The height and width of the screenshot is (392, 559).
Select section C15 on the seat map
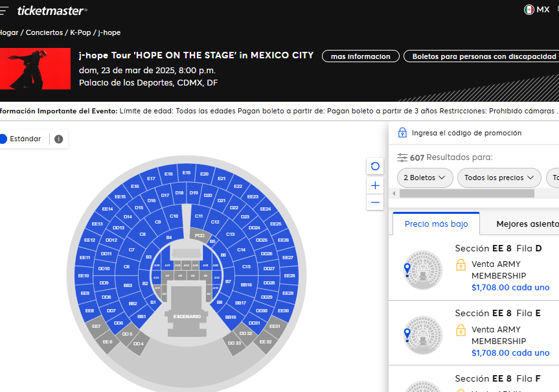(x=246, y=267)
